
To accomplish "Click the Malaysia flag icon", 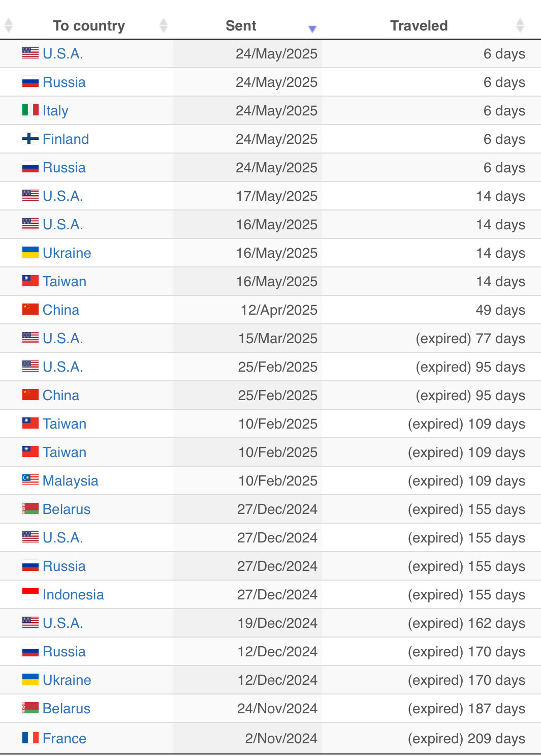I will pos(30,480).
